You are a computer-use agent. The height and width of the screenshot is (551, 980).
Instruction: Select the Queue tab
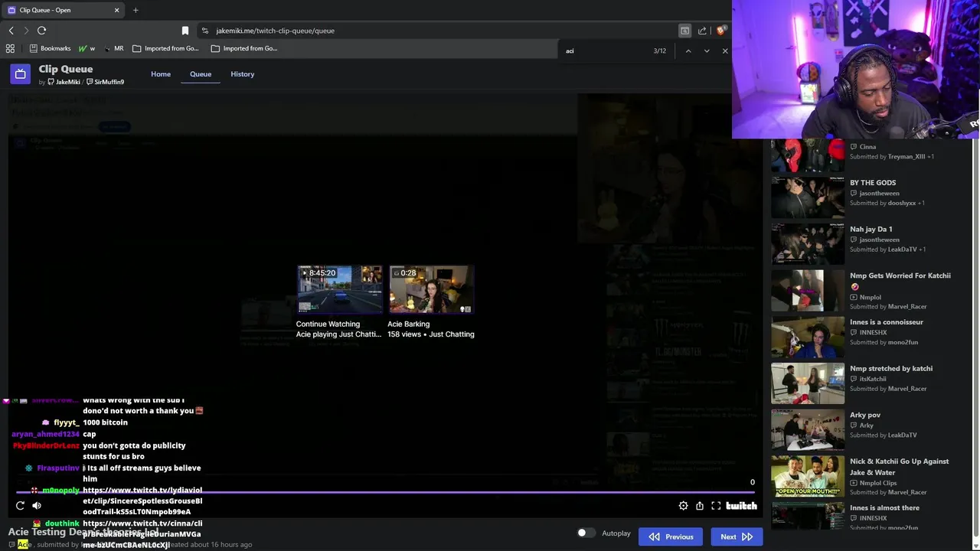click(x=201, y=74)
